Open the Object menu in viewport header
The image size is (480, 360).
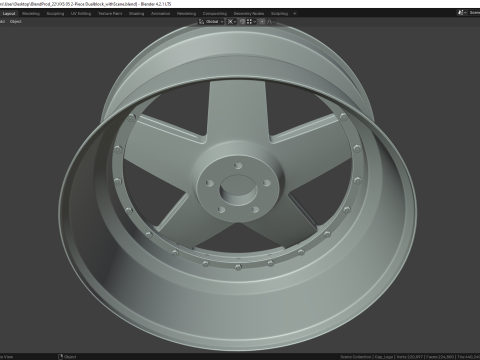(16, 22)
